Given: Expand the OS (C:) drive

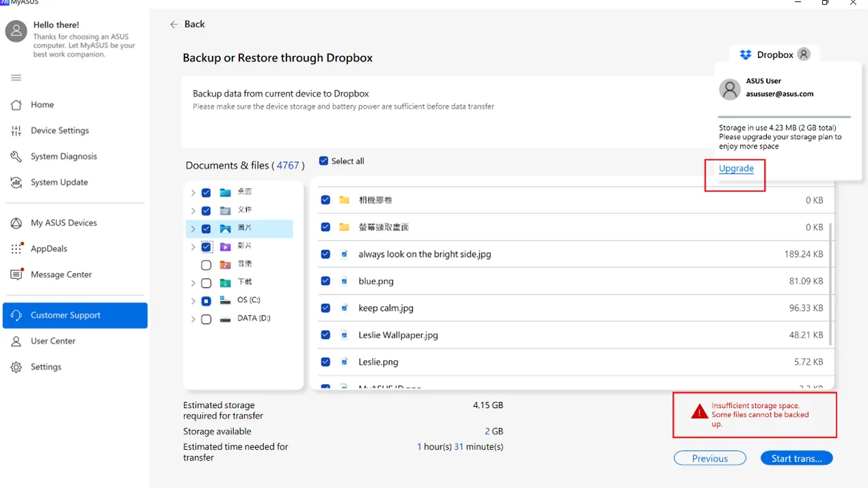Looking at the screenshot, I should (x=193, y=300).
